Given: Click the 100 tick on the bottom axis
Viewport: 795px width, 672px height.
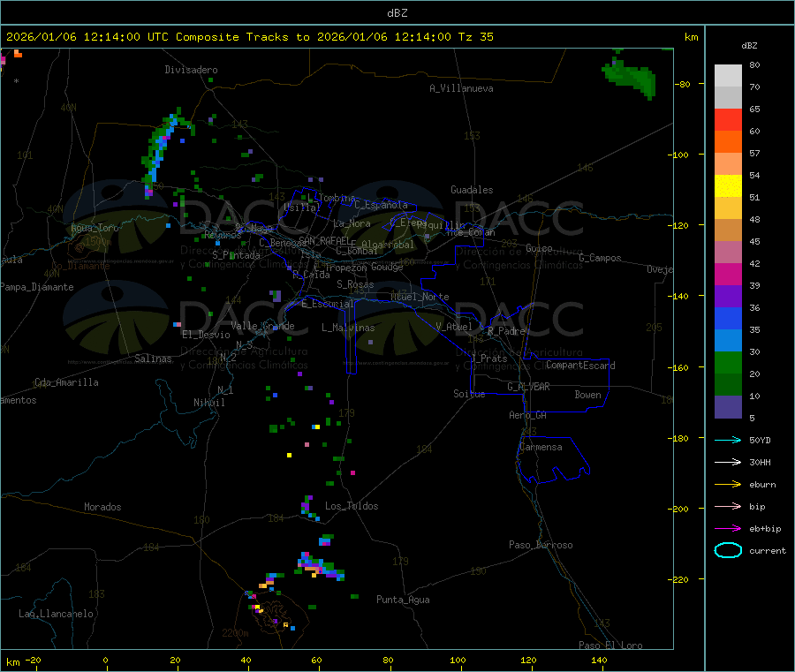Looking at the screenshot, I should [x=458, y=660].
